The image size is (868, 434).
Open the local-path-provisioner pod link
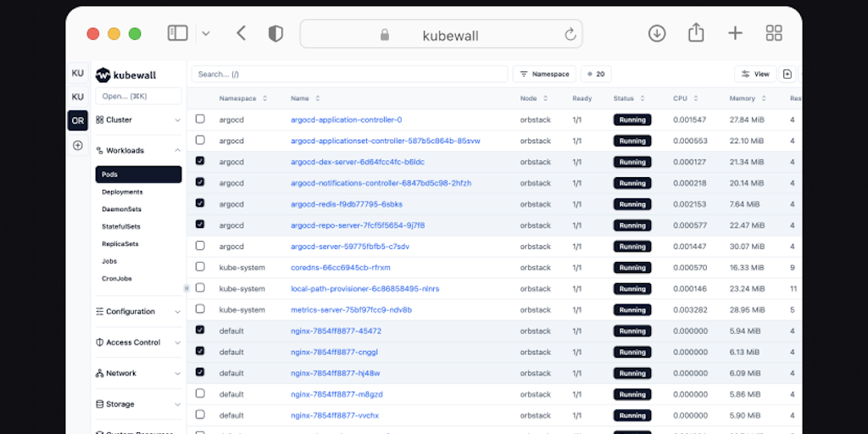[x=364, y=288]
